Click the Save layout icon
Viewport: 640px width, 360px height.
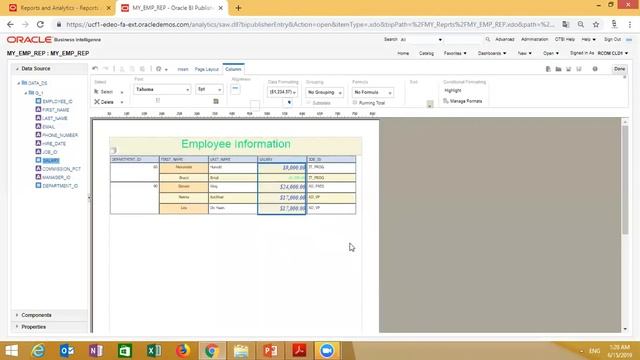[569, 69]
